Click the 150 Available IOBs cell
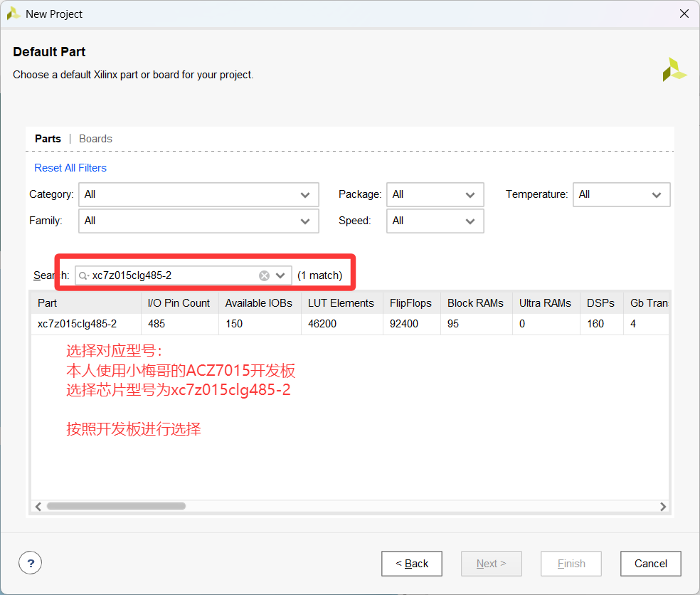This screenshot has height=595, width=700. coord(260,324)
